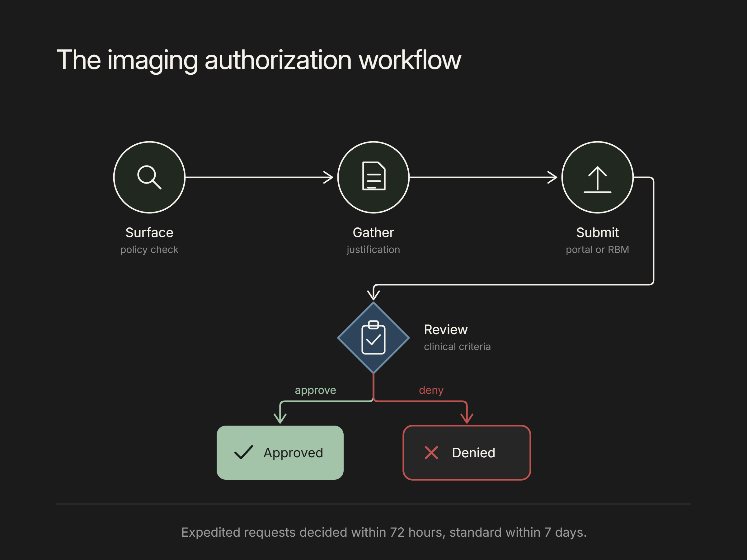Click the 'clinical criteria' caption

[x=457, y=347]
